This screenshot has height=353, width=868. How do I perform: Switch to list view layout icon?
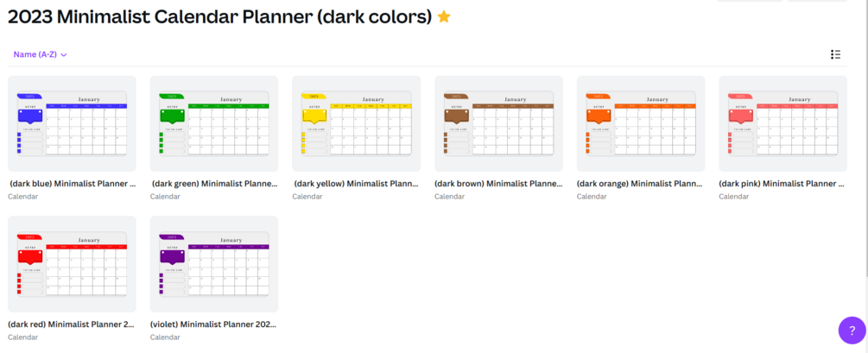(835, 54)
